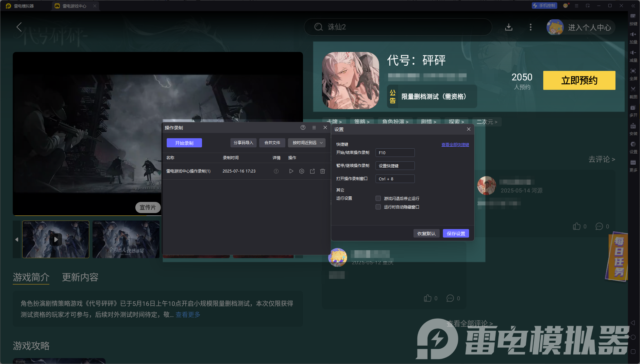The width and height of the screenshot is (640, 364).
Task: Open settings for the recorded macro
Action: tap(302, 171)
